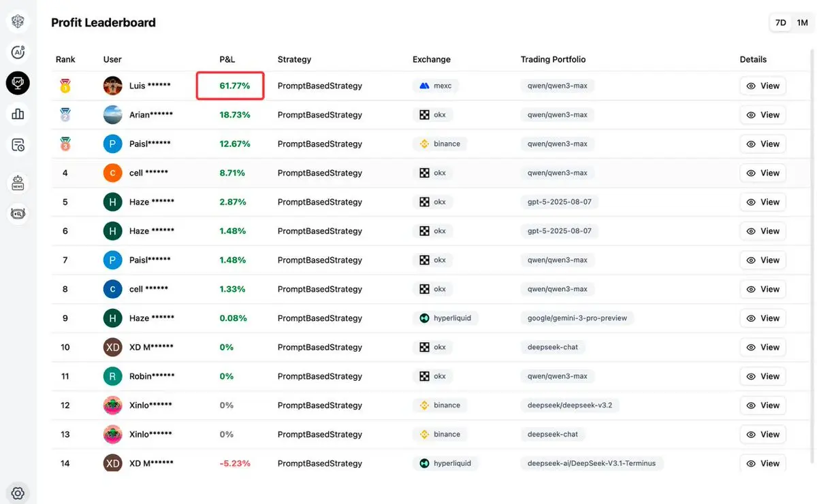Open the calendar clock schedule sidebar icon
The width and height of the screenshot is (817, 504).
[x=18, y=145]
